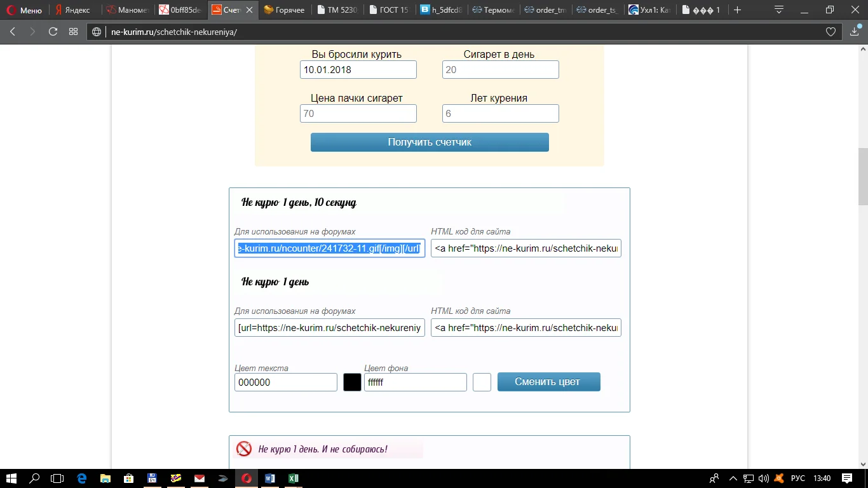Switch to Word in the taskbar
Screen dimensions: 868x488
click(269, 478)
